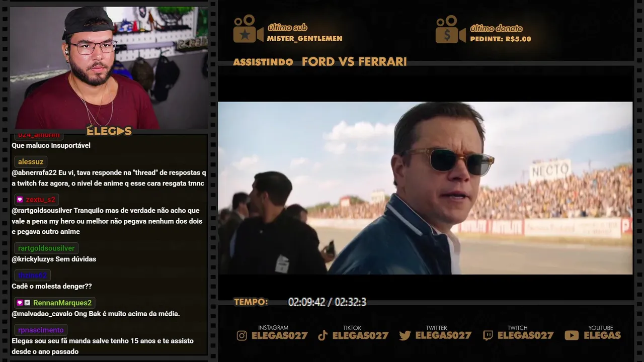Click the TIKTOK label above its handle

pyautogui.click(x=352, y=328)
